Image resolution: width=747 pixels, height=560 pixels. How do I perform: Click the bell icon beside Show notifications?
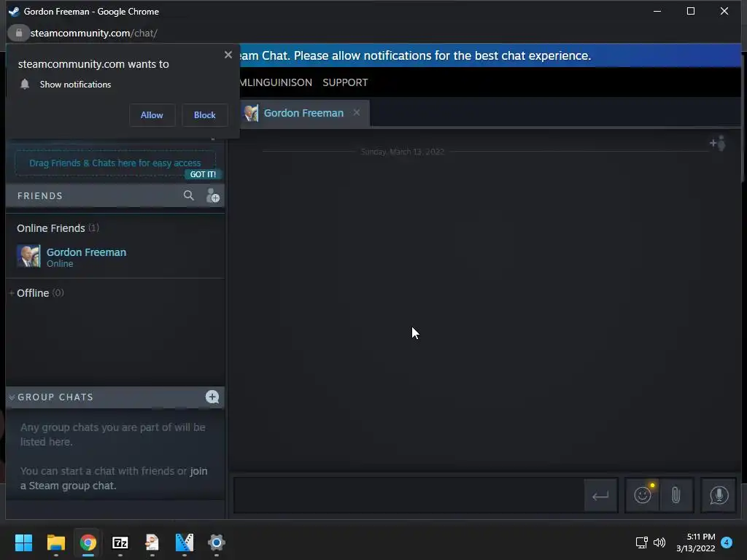(x=25, y=85)
